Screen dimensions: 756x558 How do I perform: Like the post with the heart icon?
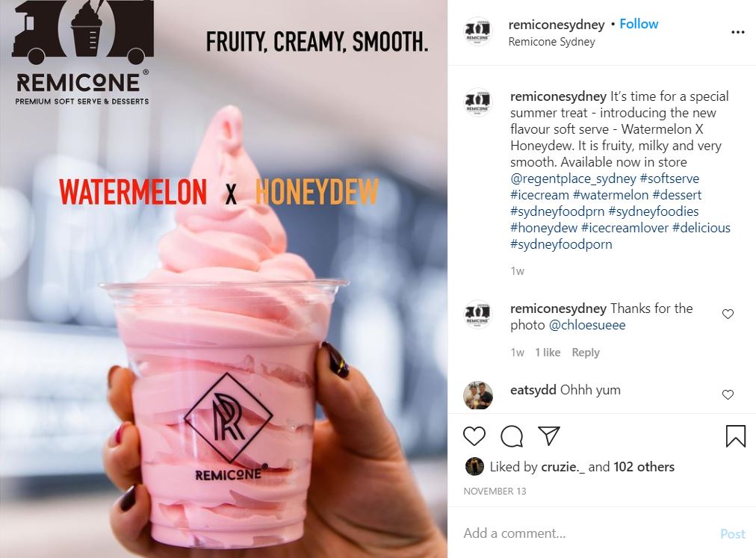[474, 436]
